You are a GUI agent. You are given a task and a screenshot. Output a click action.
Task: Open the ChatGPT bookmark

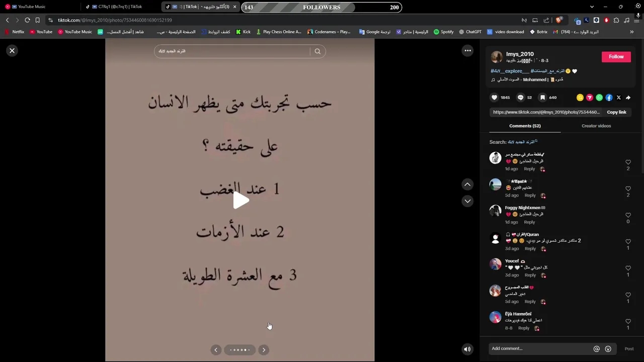[x=470, y=32]
